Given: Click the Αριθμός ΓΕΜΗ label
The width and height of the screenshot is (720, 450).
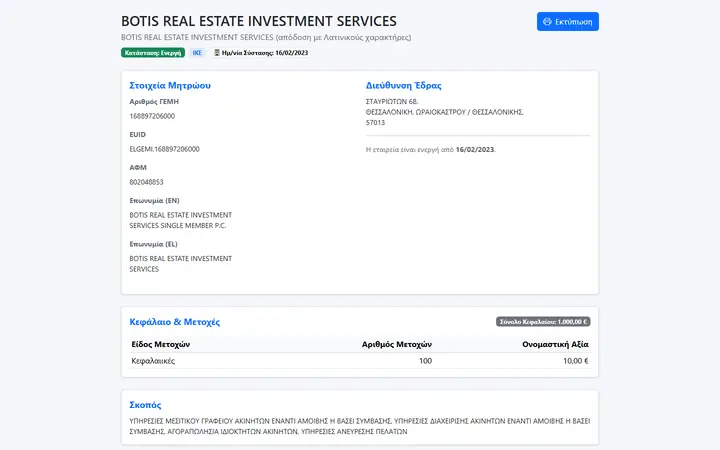Looking at the screenshot, I should pos(154,101).
